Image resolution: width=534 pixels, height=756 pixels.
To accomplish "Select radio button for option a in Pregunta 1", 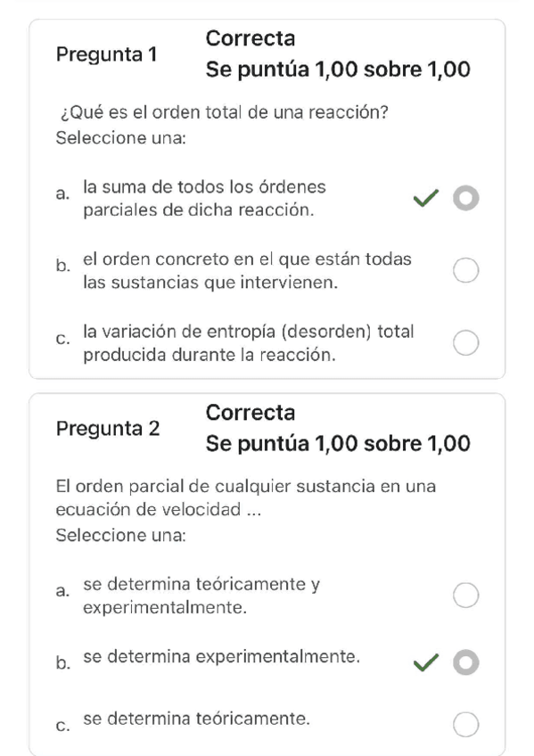I will pyautogui.click(x=465, y=198).
